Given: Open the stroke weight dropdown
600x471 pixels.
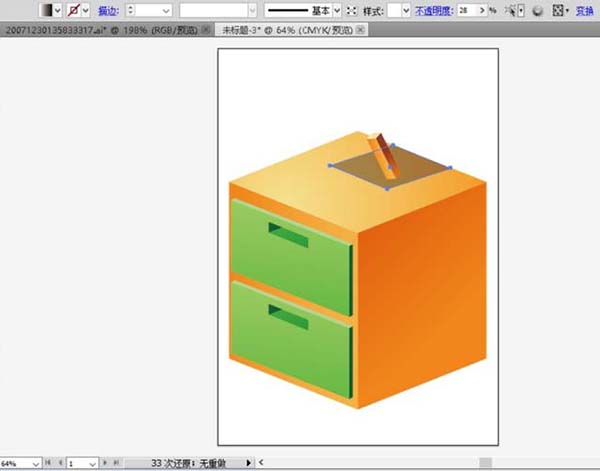Looking at the screenshot, I should click(166, 11).
